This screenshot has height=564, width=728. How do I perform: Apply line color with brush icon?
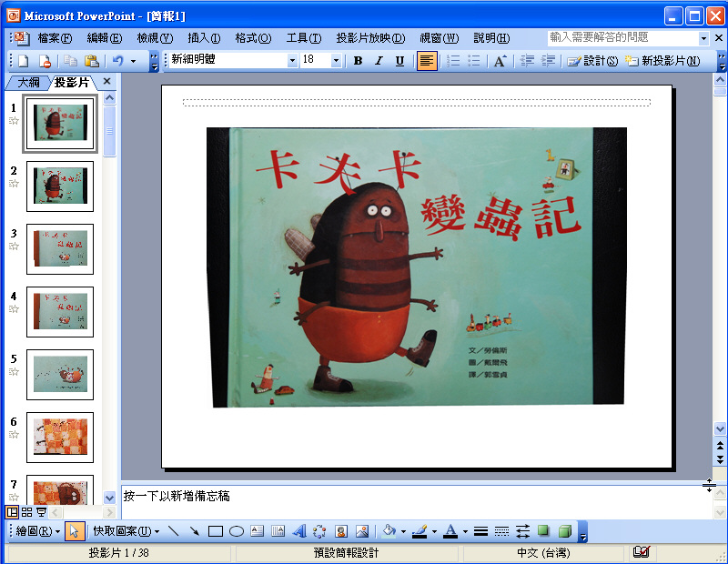coord(420,531)
